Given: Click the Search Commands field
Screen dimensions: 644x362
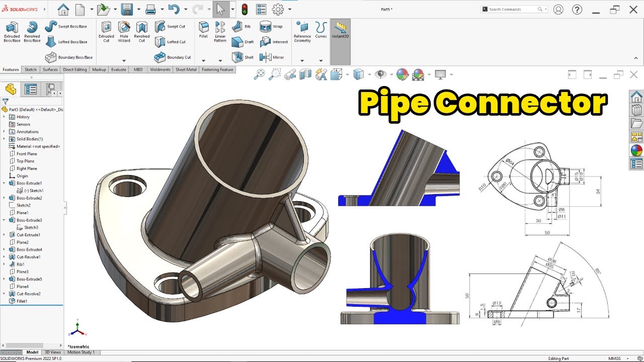Looking at the screenshot, I should tap(514, 9).
